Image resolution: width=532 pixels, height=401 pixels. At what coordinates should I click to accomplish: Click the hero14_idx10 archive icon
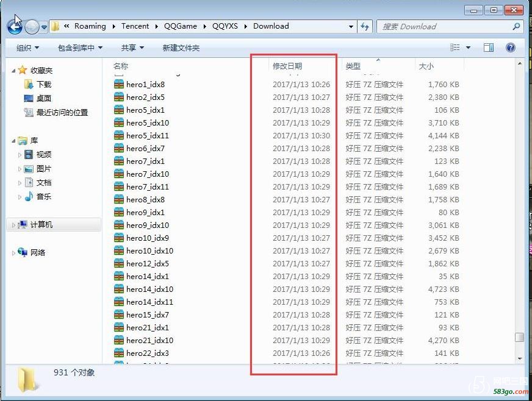tap(119, 289)
